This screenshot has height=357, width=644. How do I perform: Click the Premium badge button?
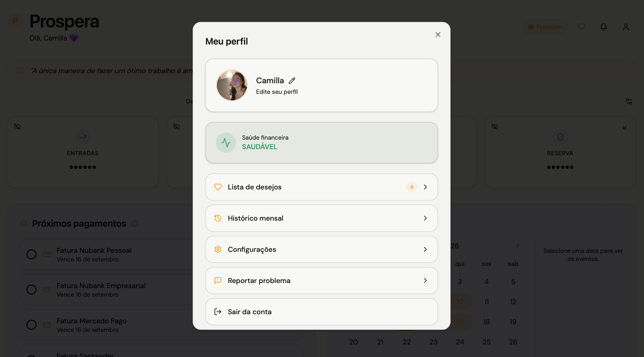(545, 27)
